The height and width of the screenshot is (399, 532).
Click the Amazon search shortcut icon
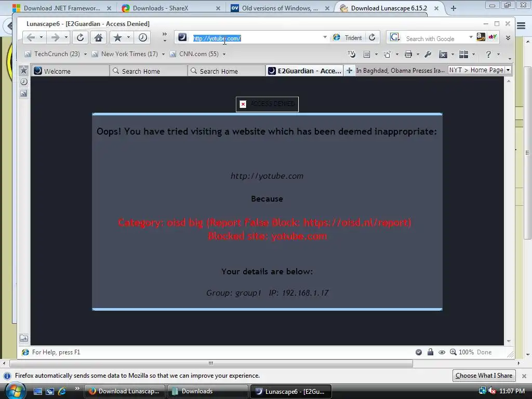(x=481, y=37)
